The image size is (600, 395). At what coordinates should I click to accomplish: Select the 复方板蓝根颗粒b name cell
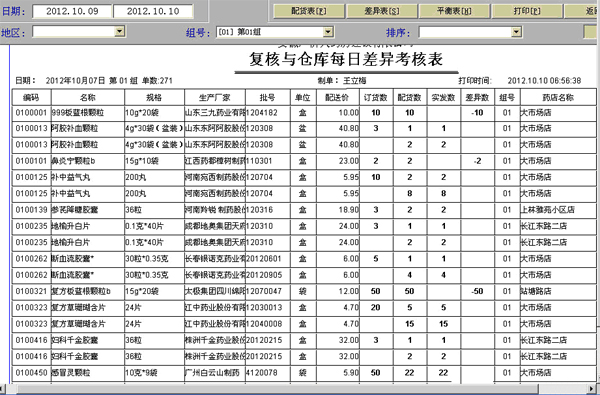(x=88, y=291)
